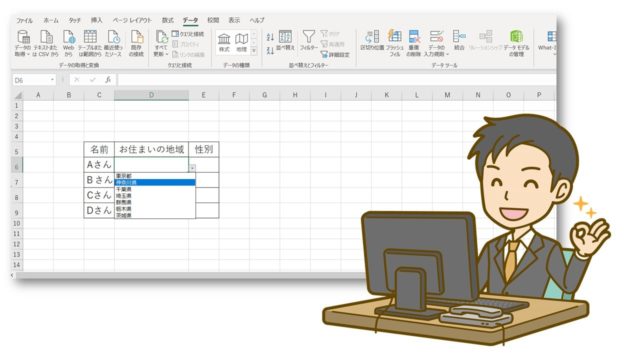Select row 10 header
Viewport: 640px width, 360px height.
click(17, 223)
